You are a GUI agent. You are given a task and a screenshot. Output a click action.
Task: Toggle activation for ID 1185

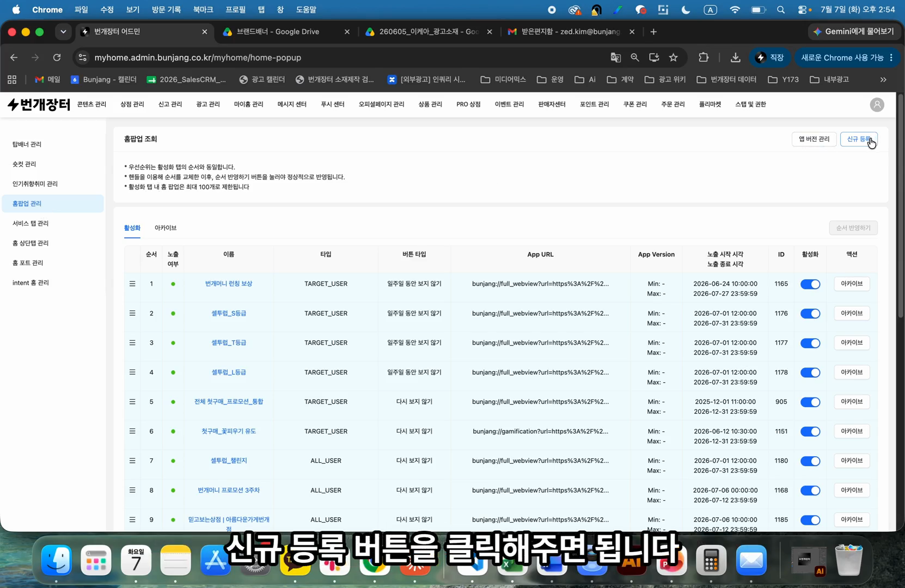point(810,520)
